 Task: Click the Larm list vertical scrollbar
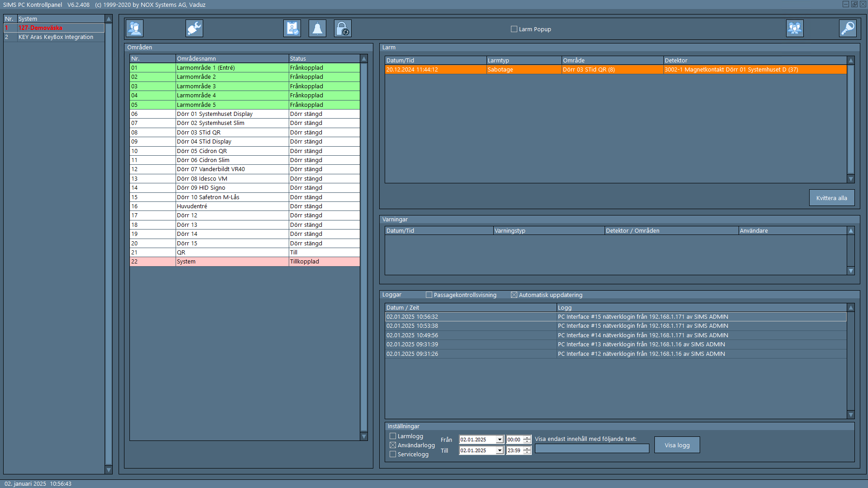(x=851, y=120)
